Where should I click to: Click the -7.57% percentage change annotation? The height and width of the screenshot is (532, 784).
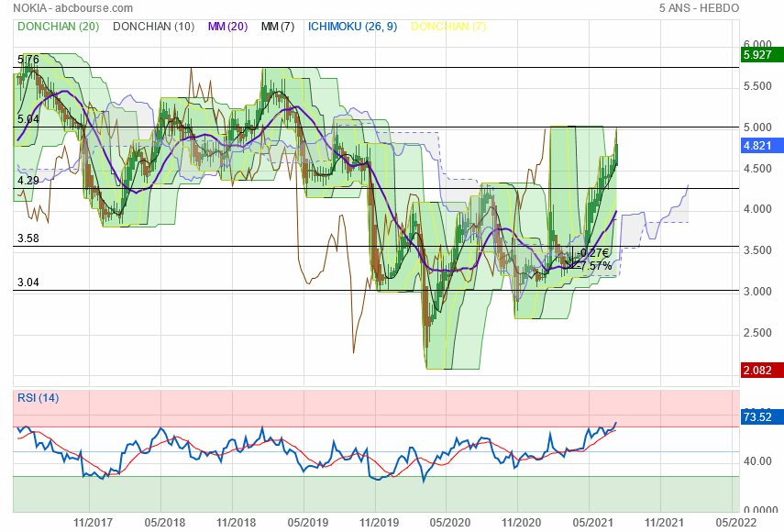tap(594, 265)
